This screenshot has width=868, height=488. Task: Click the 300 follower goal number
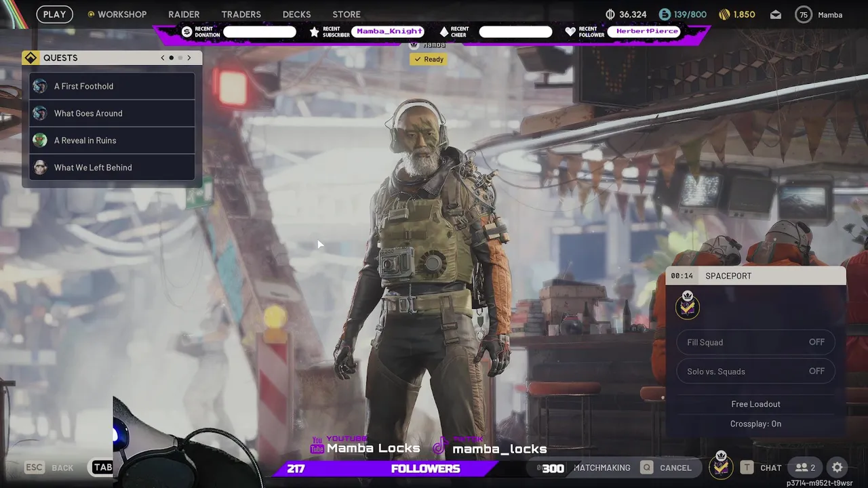point(553,468)
